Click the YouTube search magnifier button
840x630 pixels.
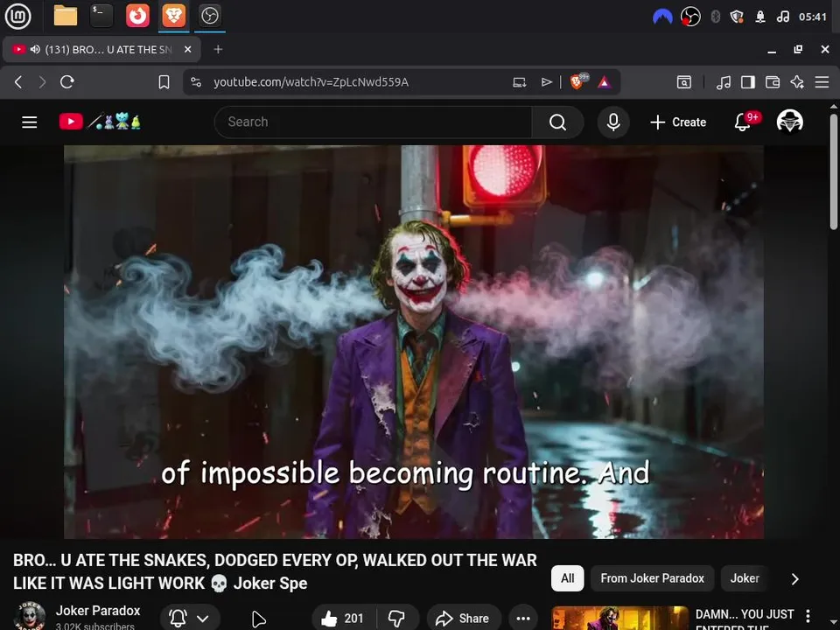pos(557,122)
